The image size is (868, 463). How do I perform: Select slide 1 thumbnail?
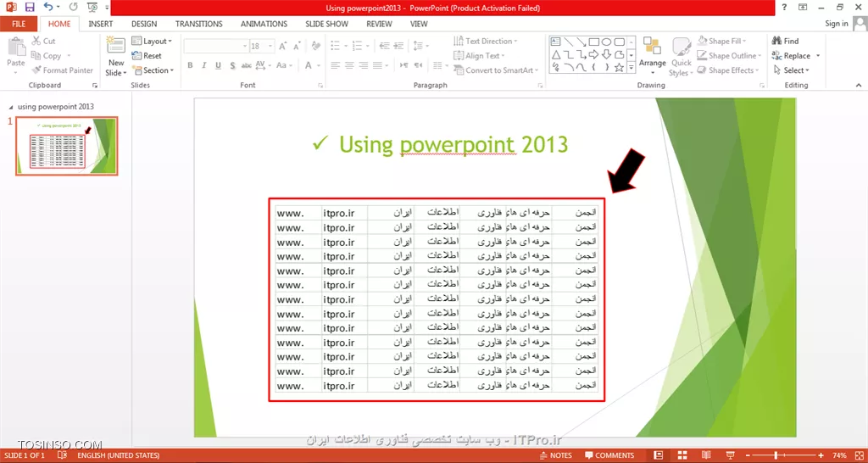tap(66, 146)
